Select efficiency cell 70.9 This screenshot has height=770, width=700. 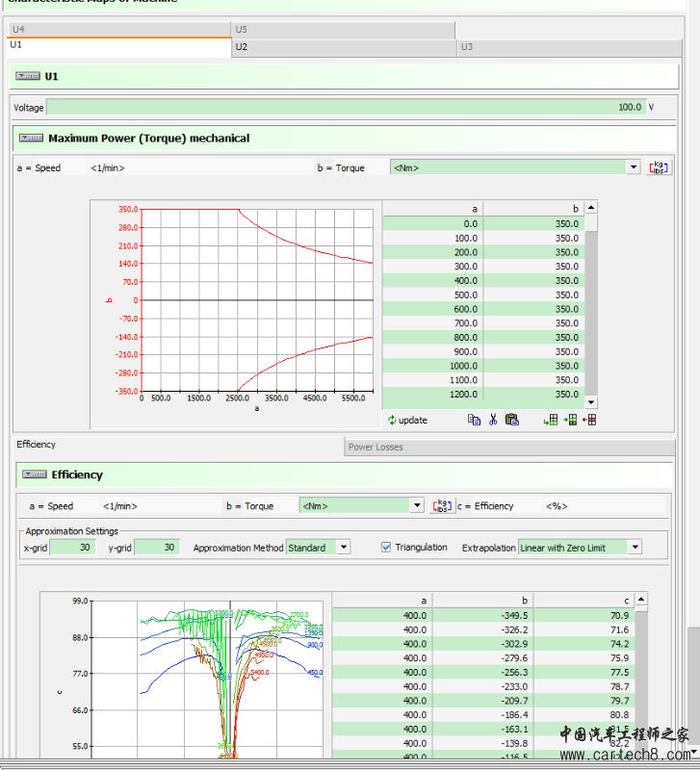584,616
